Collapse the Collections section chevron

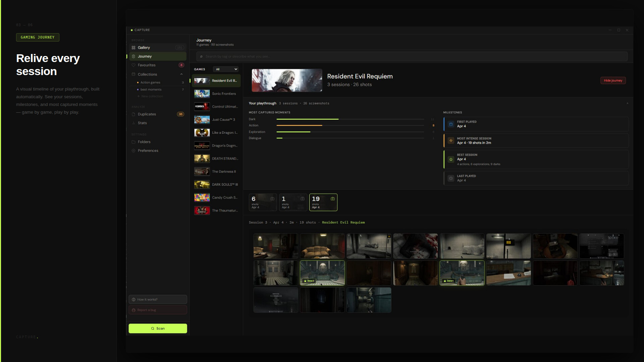pyautogui.click(x=181, y=74)
